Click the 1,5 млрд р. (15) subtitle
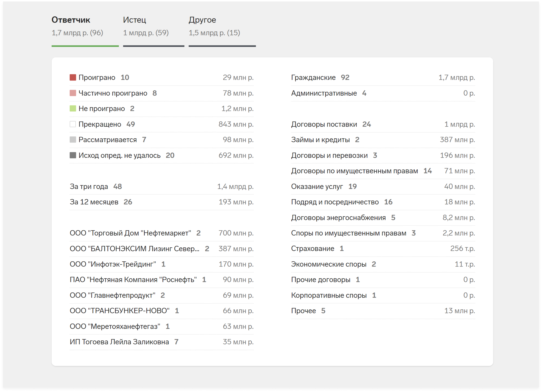This screenshot has width=542, height=392. tap(214, 33)
